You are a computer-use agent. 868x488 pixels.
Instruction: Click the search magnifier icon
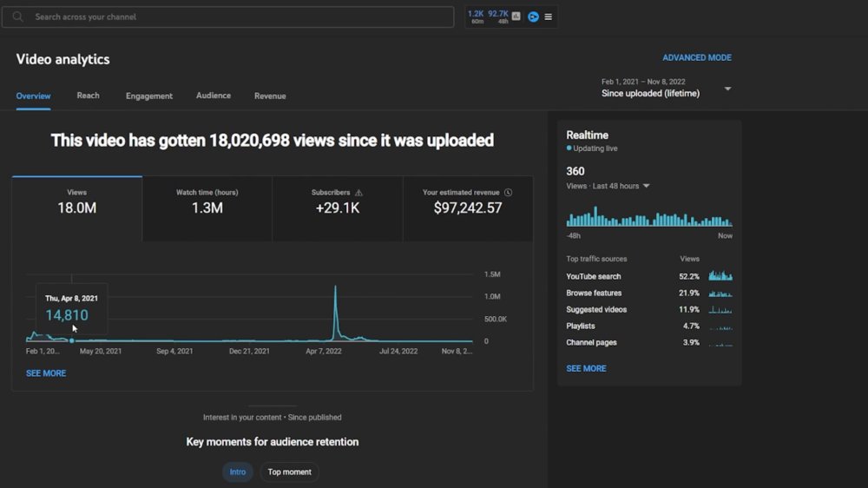pos(17,16)
